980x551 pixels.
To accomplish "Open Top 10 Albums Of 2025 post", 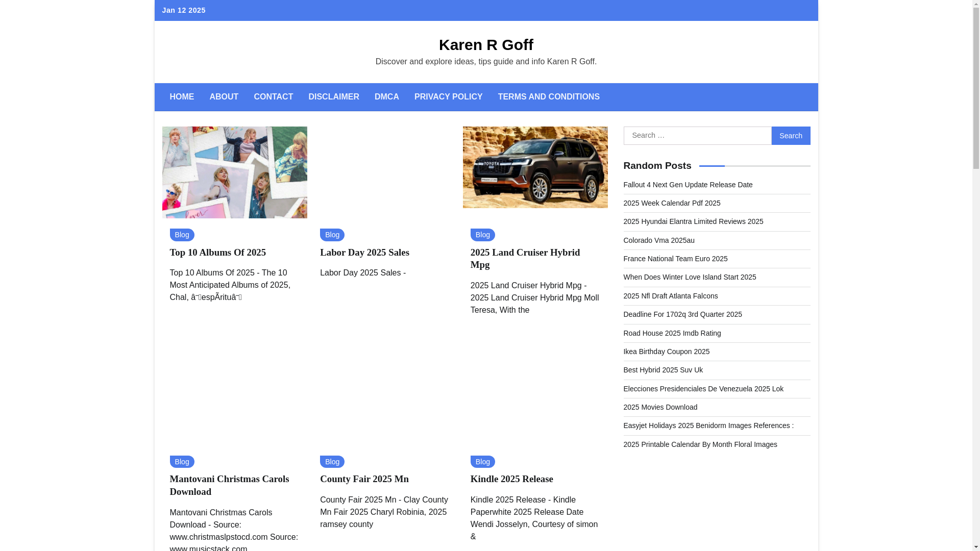I will coord(217,253).
